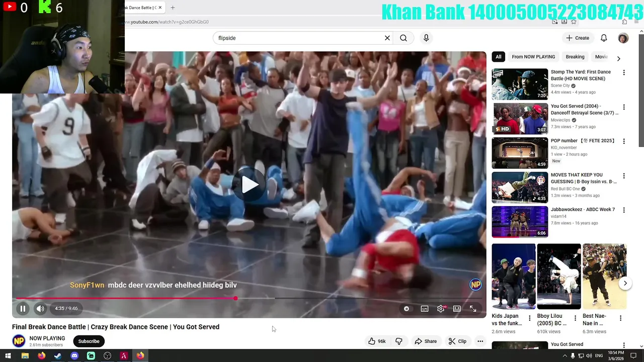Show hidden system tray icons
The width and height of the screenshot is (644, 362).
[x=565, y=356]
